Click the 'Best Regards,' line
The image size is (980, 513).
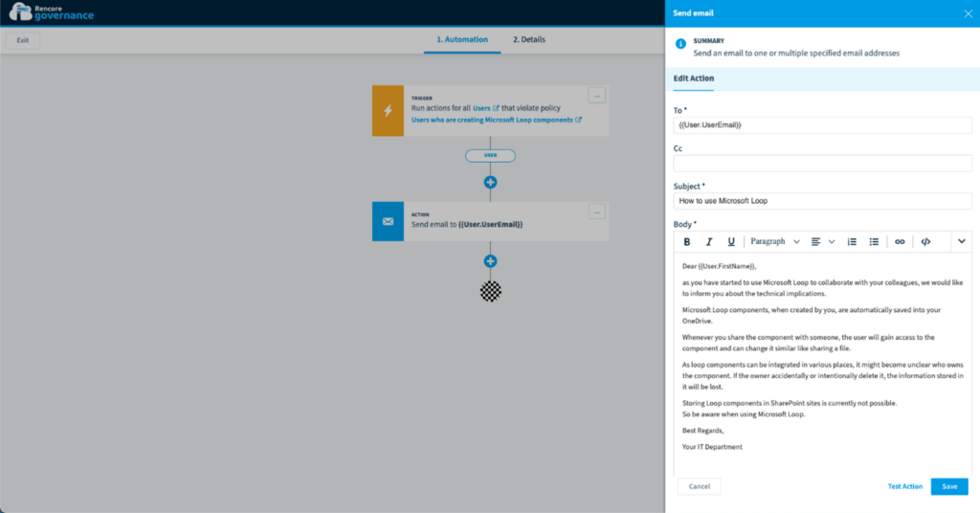point(702,431)
